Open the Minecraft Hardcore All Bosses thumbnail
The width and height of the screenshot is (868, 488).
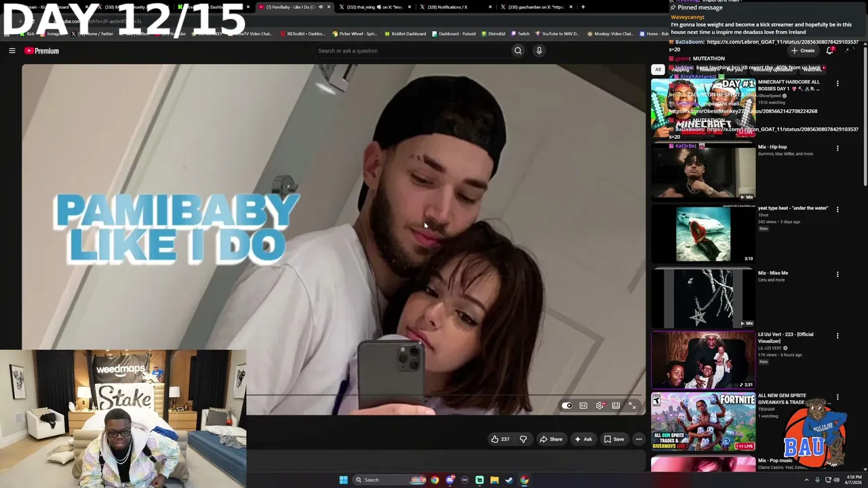(x=703, y=108)
